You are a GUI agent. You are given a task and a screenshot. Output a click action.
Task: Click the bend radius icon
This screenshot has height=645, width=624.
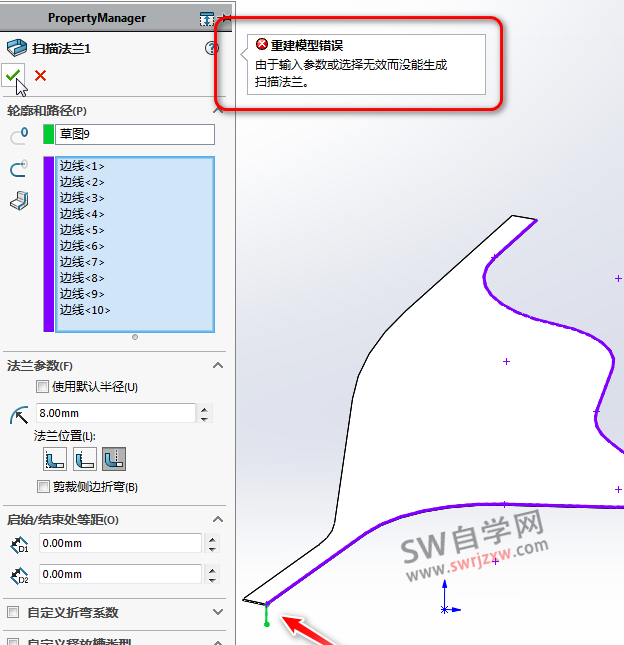click(18, 414)
